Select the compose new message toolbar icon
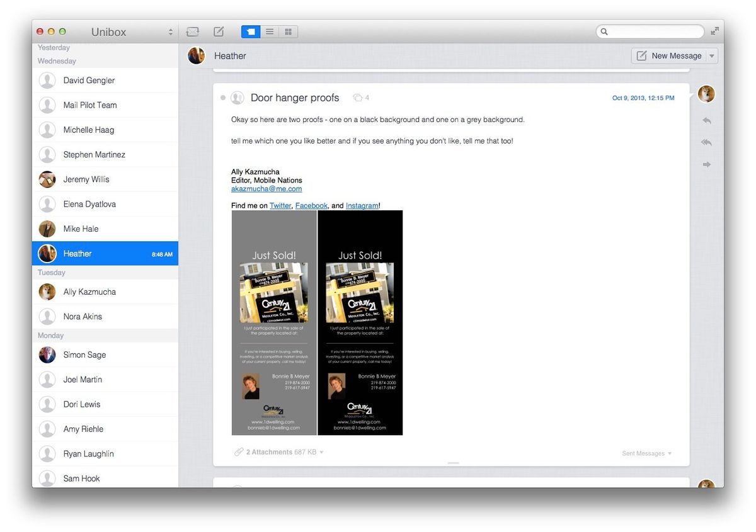 point(218,31)
